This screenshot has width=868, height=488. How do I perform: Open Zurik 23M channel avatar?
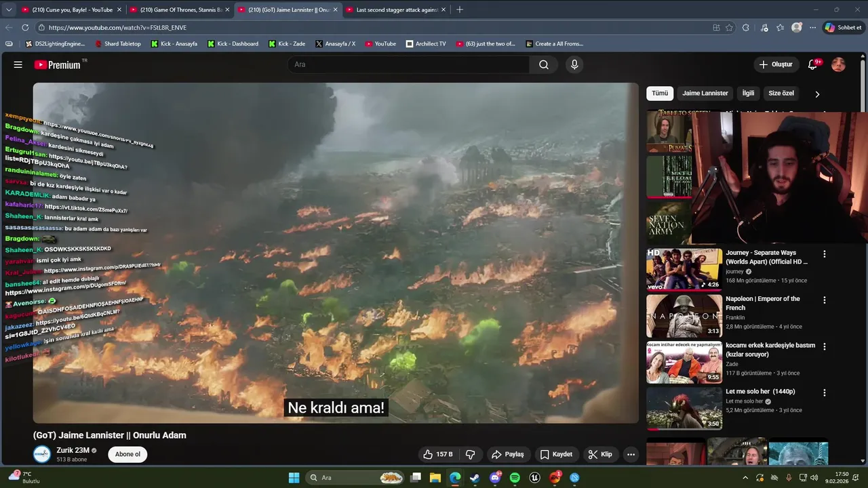pos(42,454)
